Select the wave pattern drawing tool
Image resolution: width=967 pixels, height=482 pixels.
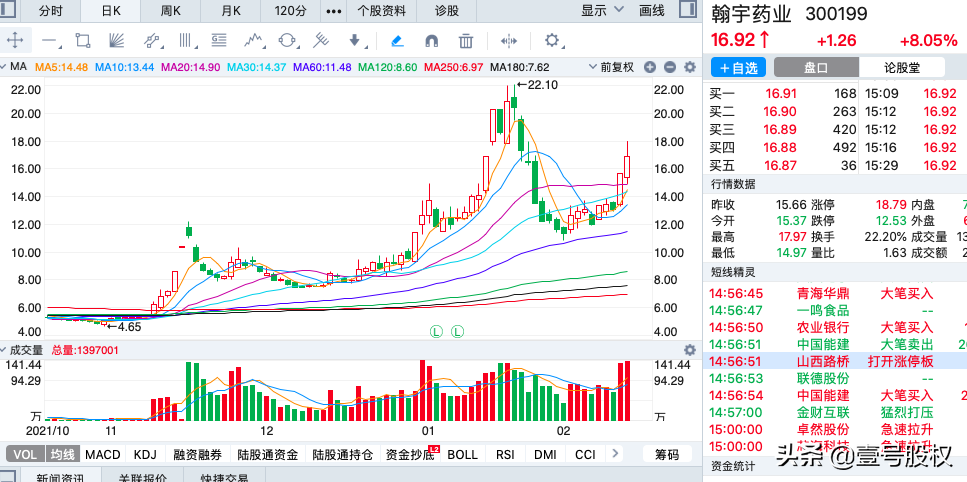click(x=253, y=41)
